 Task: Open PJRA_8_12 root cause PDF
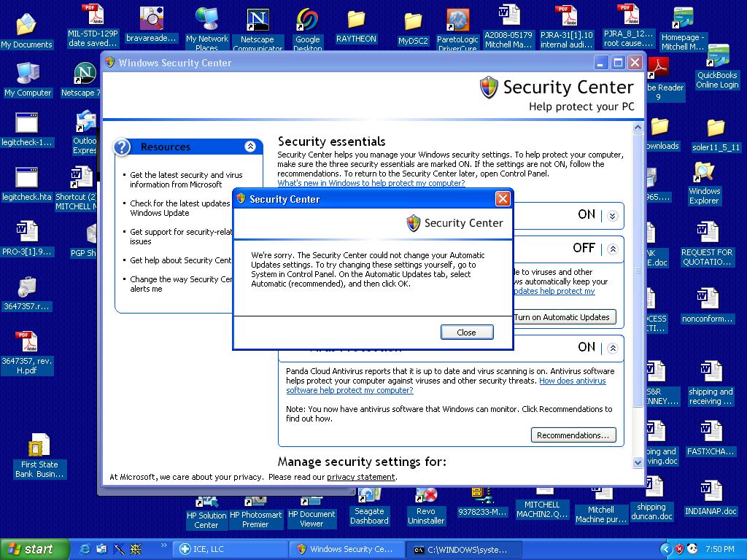click(628, 26)
